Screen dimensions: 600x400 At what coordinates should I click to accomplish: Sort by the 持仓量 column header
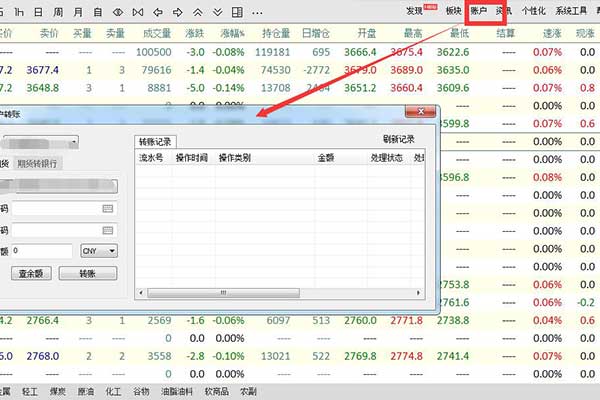276,34
